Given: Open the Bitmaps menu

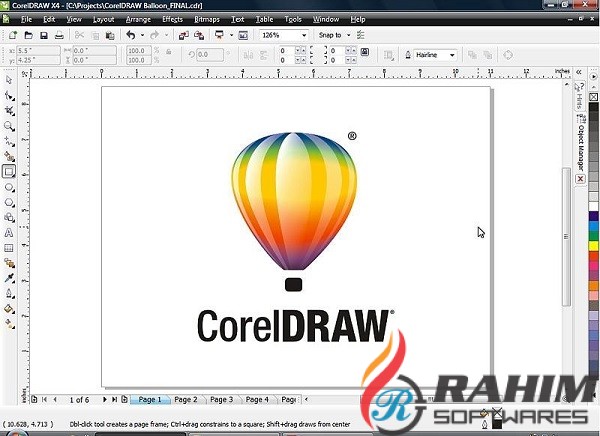Looking at the screenshot, I should click(207, 19).
